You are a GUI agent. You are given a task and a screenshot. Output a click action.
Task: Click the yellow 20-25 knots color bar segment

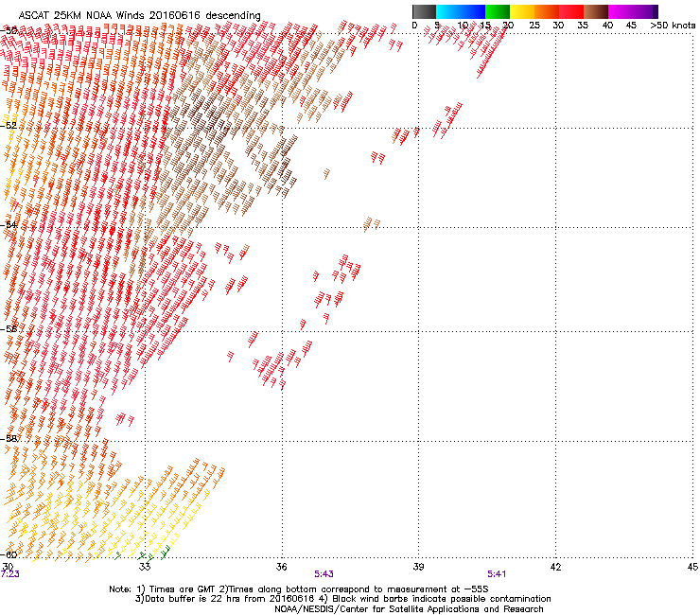pos(522,11)
